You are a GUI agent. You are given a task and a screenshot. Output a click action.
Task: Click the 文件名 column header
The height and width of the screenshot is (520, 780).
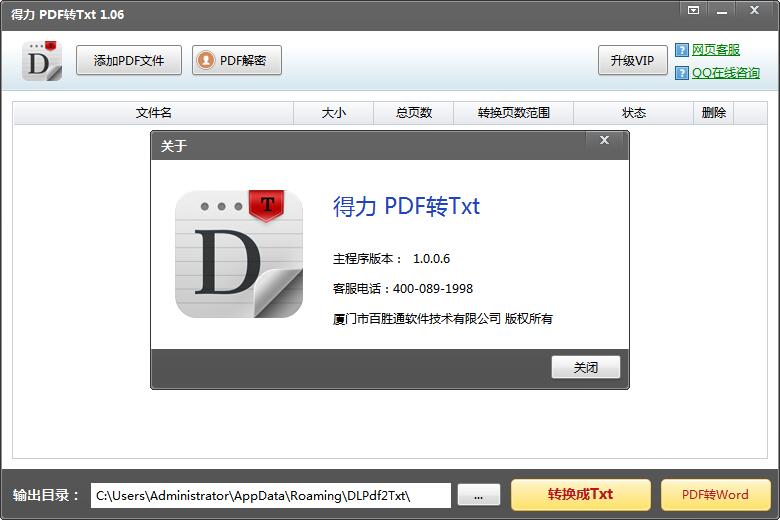[153, 113]
